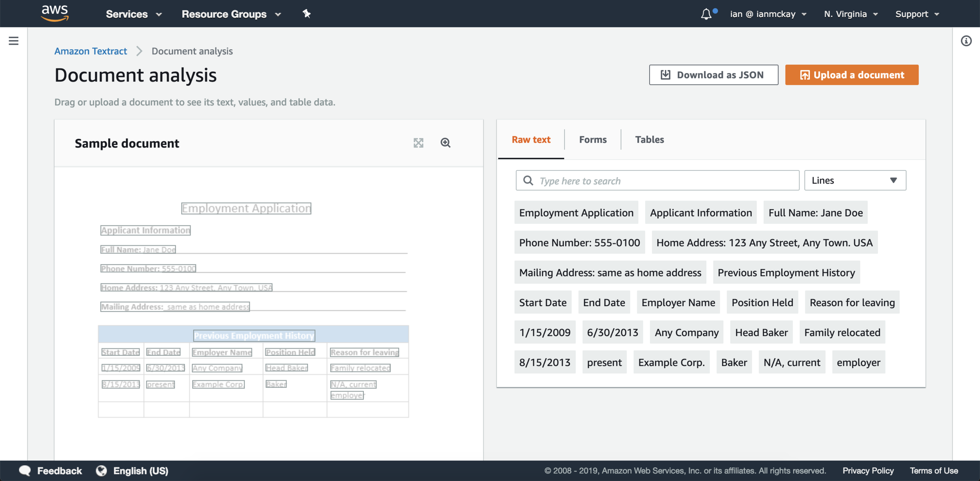The image size is (980, 481).
Task: Switch to the Tables tab
Action: [650, 140]
